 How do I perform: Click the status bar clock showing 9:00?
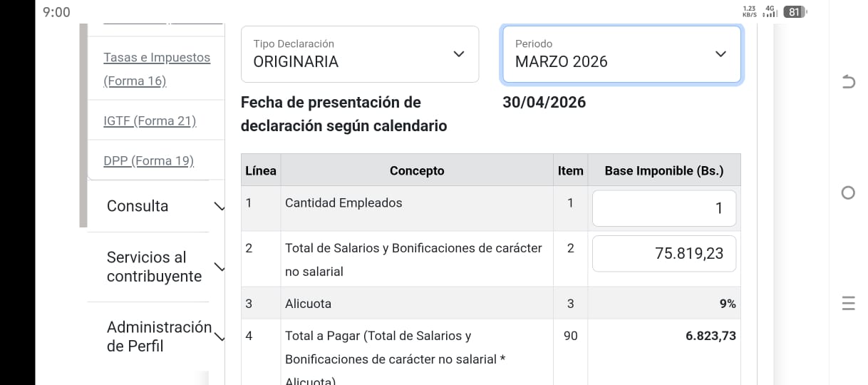pyautogui.click(x=56, y=12)
